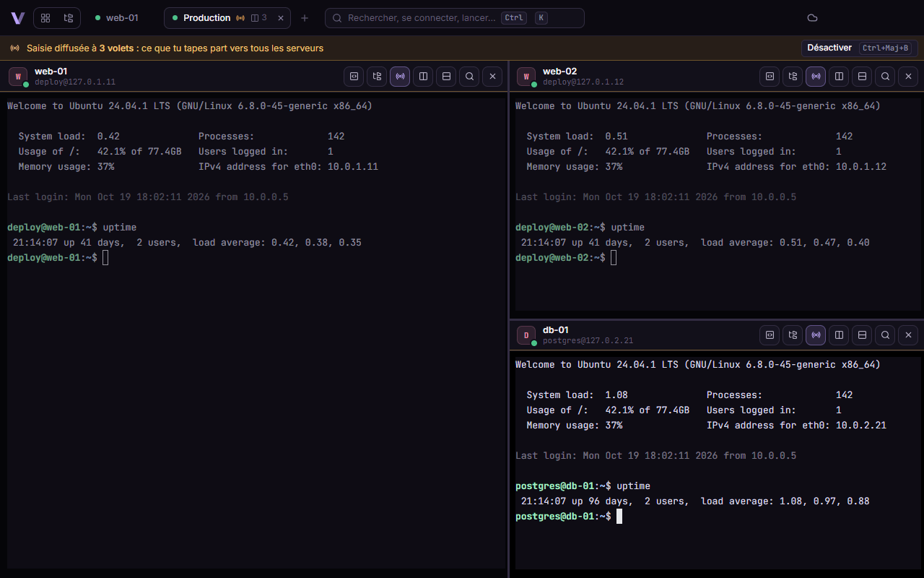924x578 pixels.
Task: Toggle broadcast input on web-02 pane
Action: (816, 76)
